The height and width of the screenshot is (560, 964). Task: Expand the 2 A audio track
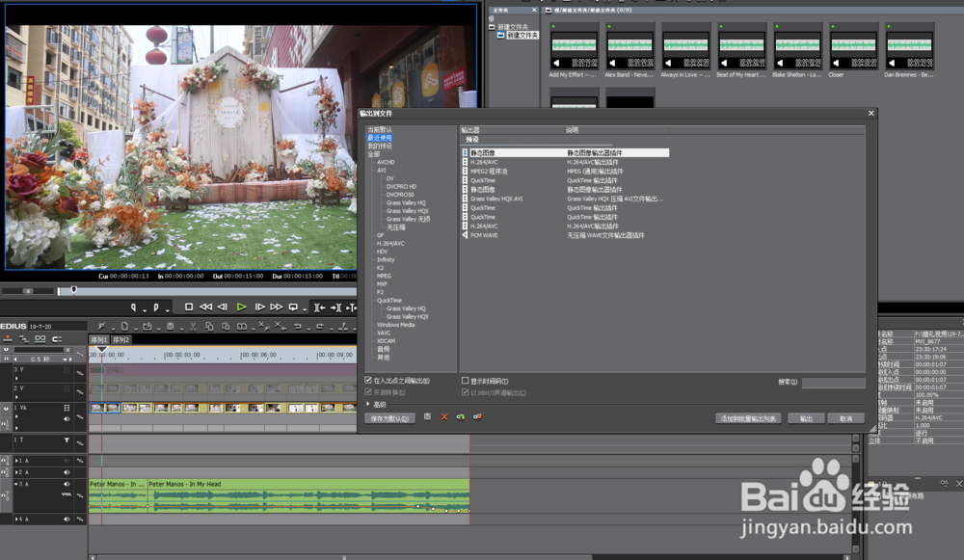[x=16, y=472]
